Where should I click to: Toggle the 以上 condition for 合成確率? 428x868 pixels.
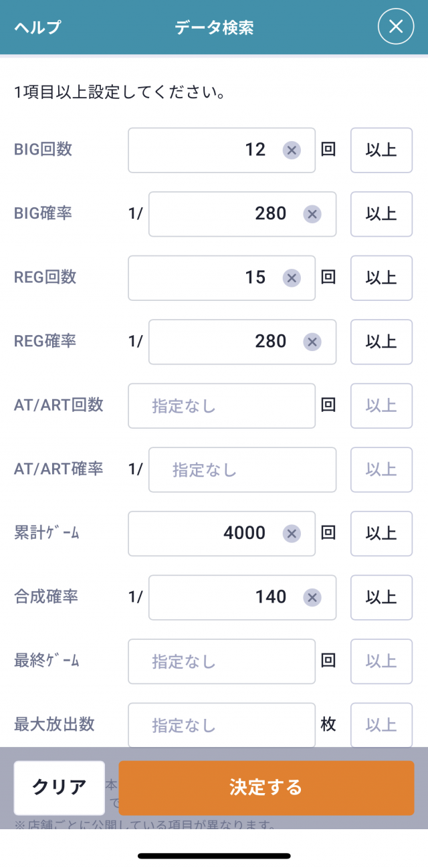click(381, 597)
